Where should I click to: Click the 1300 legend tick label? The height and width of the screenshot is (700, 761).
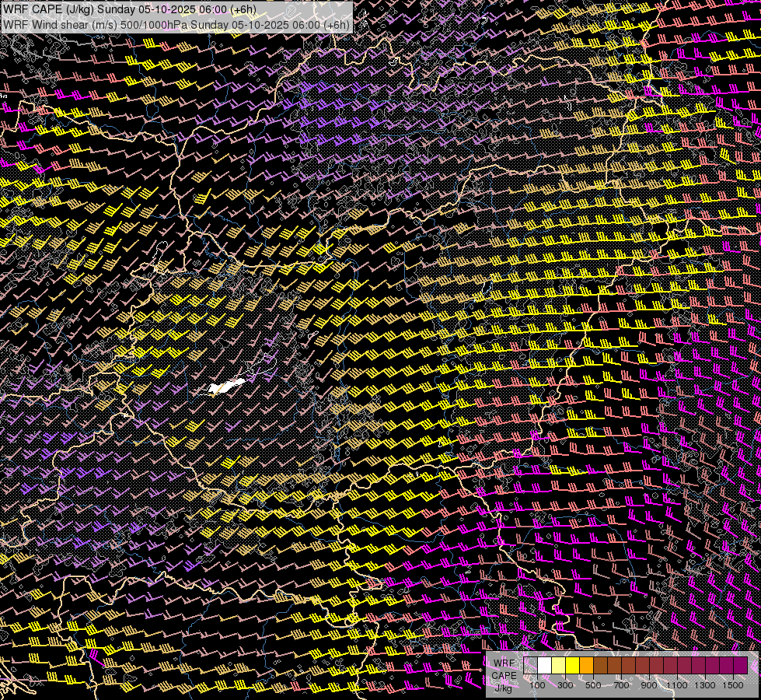point(705,685)
